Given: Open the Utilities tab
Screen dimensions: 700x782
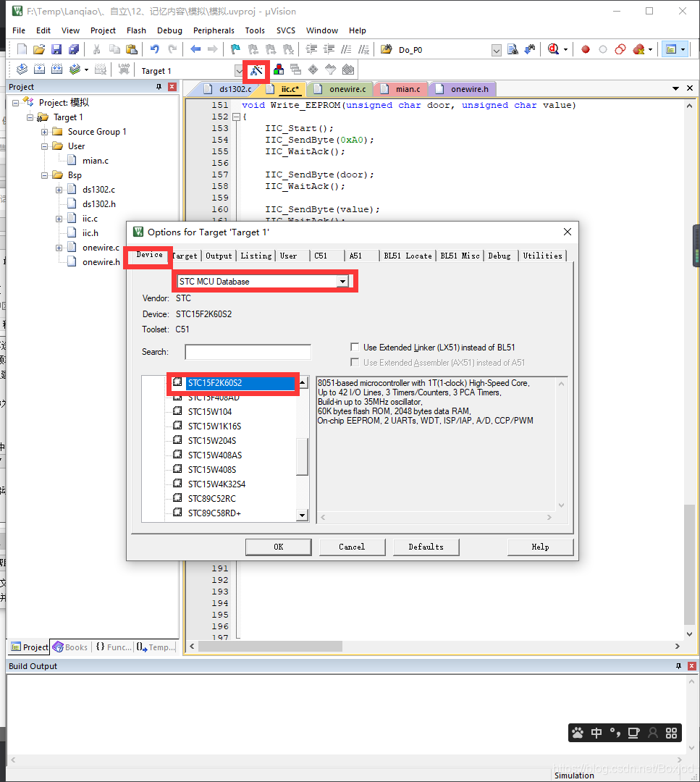Looking at the screenshot, I should click(542, 256).
